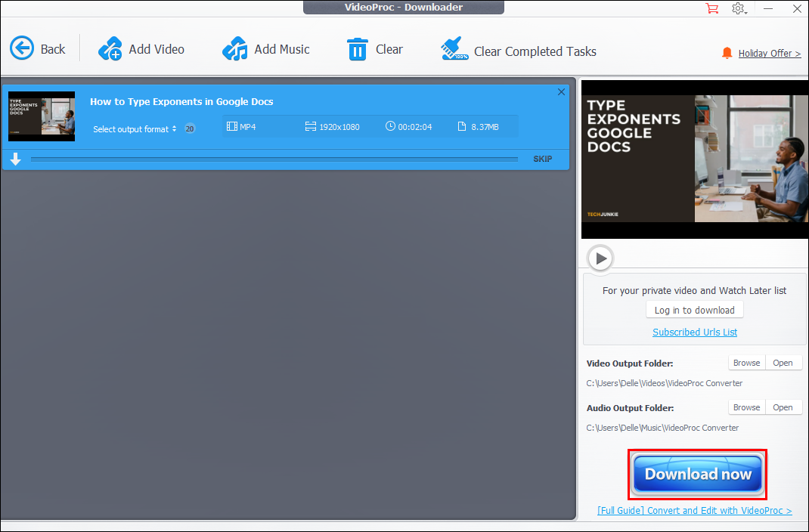Image resolution: width=809 pixels, height=532 pixels.
Task: Click the video output path text
Action: (x=665, y=383)
